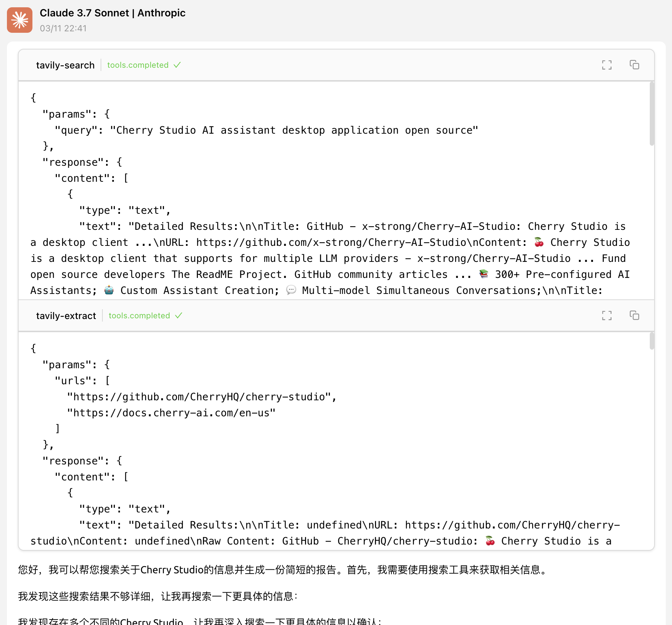The width and height of the screenshot is (672, 625).
Task: Expand the tavily-search result to fullscreen
Action: [x=607, y=65]
